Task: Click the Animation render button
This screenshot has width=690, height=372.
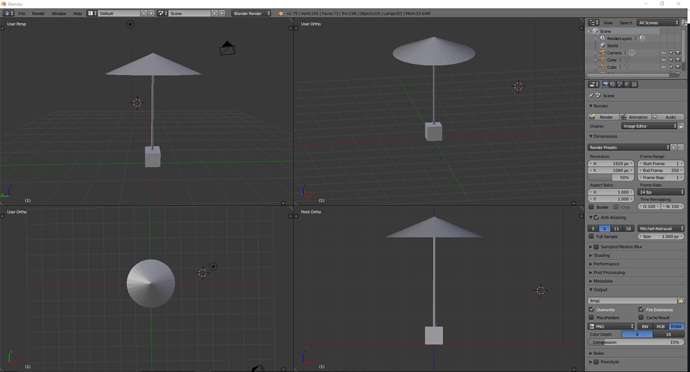Action: tap(636, 117)
